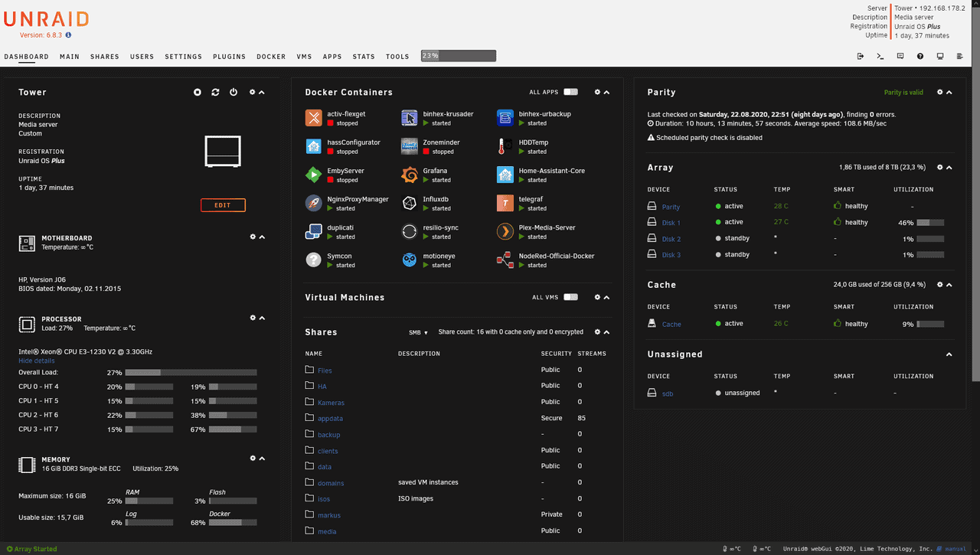Image resolution: width=980 pixels, height=555 pixels.
Task: Click the notifications feedback icon in the toolbar
Action: tap(900, 56)
